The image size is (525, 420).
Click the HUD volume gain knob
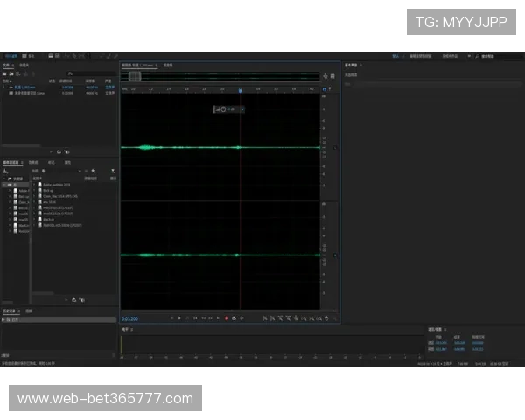[223, 109]
